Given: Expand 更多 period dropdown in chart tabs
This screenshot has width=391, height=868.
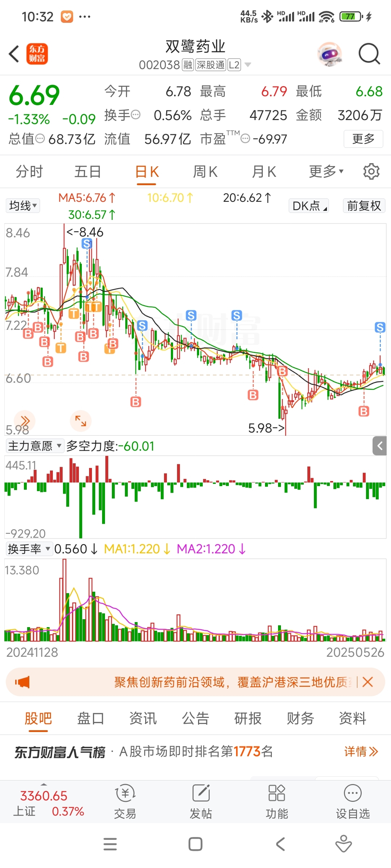Looking at the screenshot, I should [x=326, y=171].
